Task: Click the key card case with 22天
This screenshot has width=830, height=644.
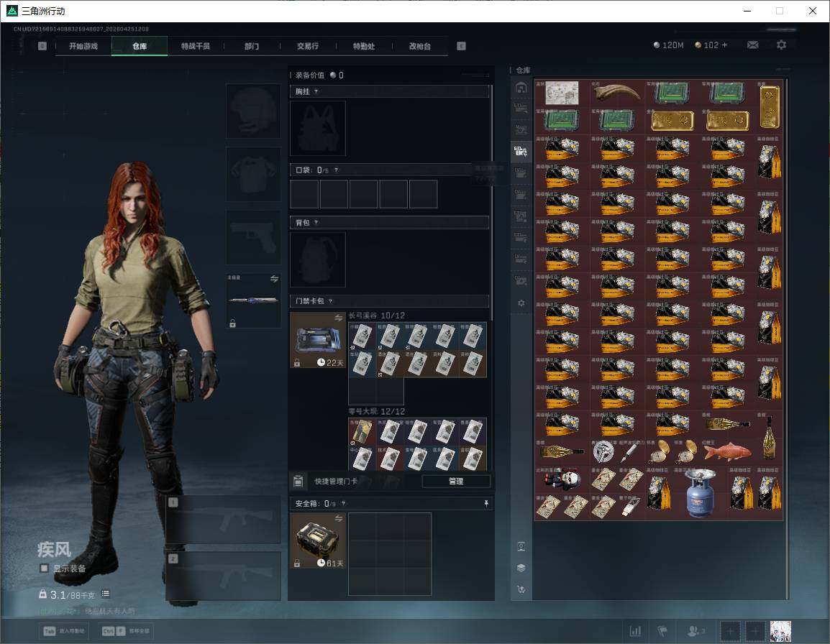Action: coord(318,340)
